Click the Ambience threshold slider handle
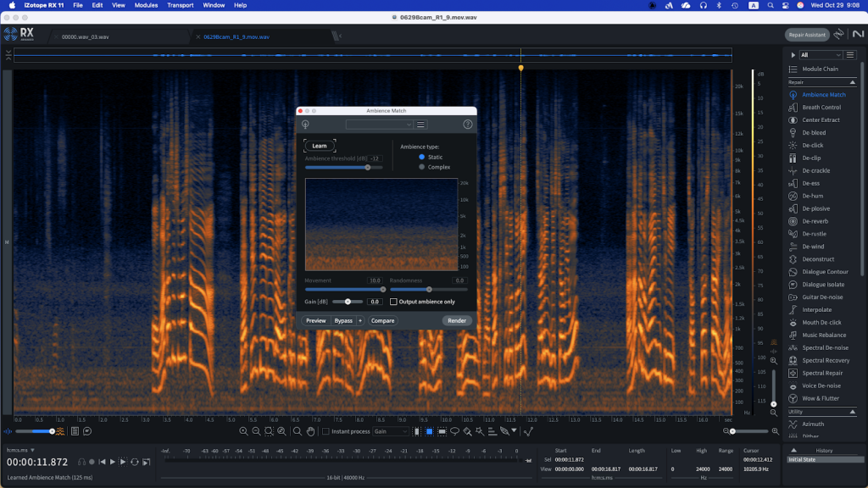The width and height of the screenshot is (868, 488). 367,167
